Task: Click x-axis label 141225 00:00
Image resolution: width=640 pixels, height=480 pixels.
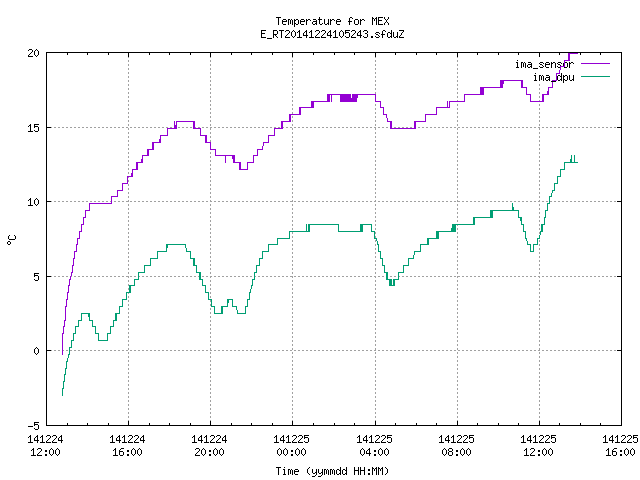Action: [x=291, y=446]
